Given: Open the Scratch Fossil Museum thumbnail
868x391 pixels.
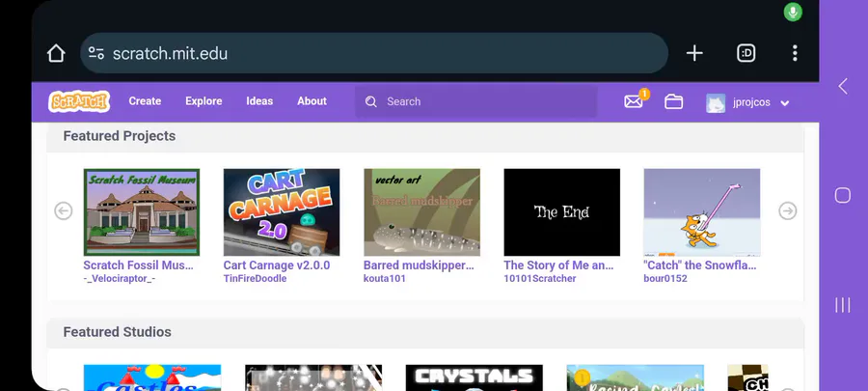Looking at the screenshot, I should coord(142,212).
